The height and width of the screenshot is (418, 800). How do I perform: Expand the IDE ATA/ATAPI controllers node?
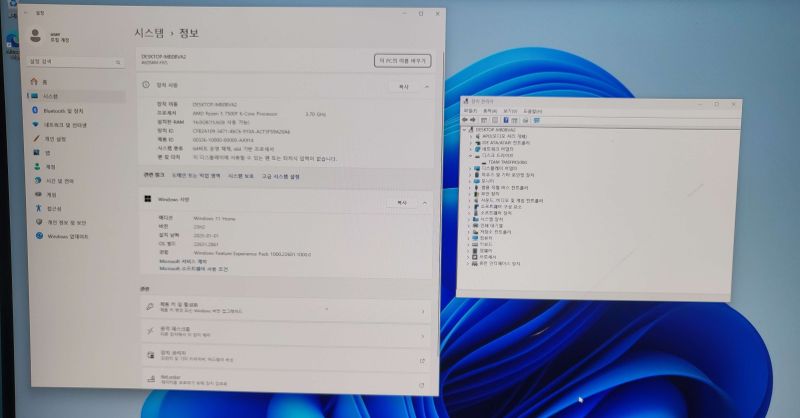470,142
